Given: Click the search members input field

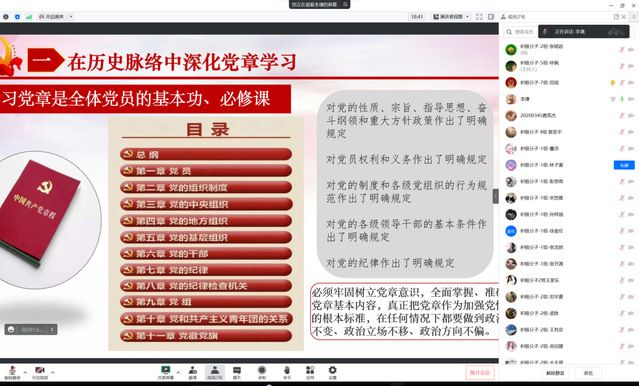Looking at the screenshot, I should (x=521, y=31).
